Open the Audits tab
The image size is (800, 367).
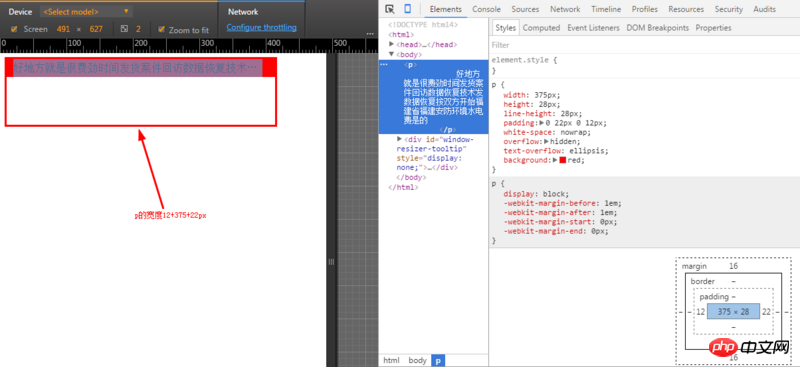[764, 9]
